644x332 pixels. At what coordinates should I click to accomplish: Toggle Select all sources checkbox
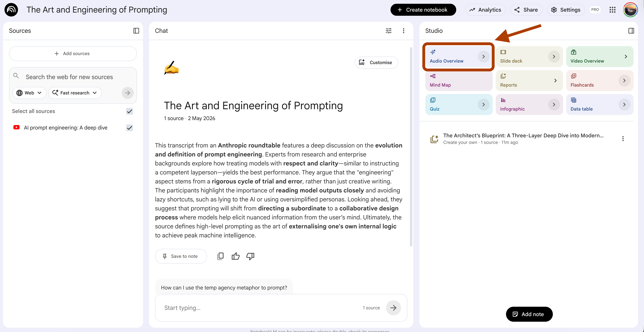(x=130, y=111)
